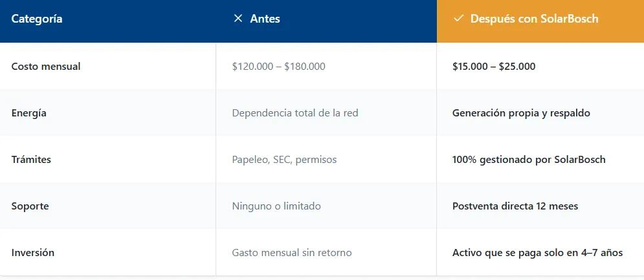
Task: Select the Costo mensual row label
Action: (x=46, y=66)
